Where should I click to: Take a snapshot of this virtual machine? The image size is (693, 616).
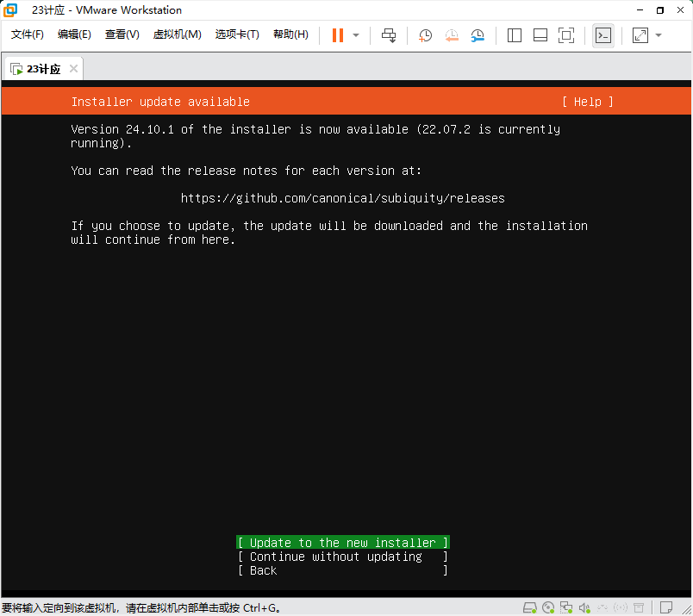click(425, 35)
